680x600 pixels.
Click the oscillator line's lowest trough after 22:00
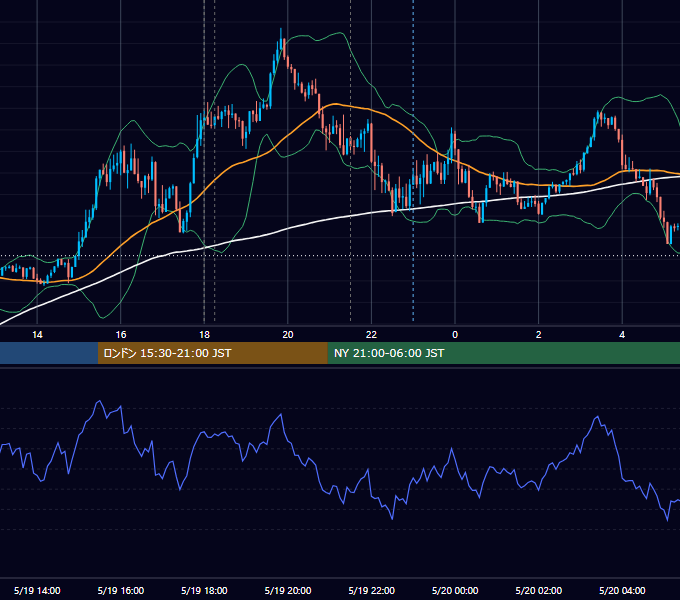392,518
